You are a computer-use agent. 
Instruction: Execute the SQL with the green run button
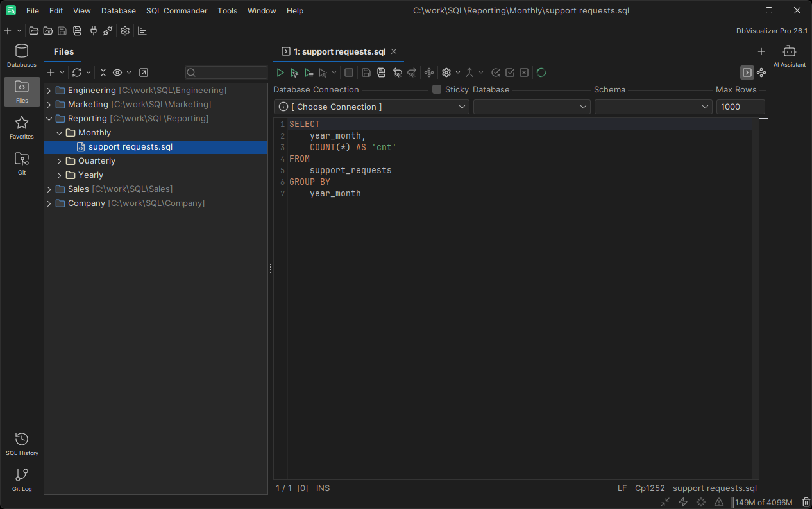tap(280, 73)
